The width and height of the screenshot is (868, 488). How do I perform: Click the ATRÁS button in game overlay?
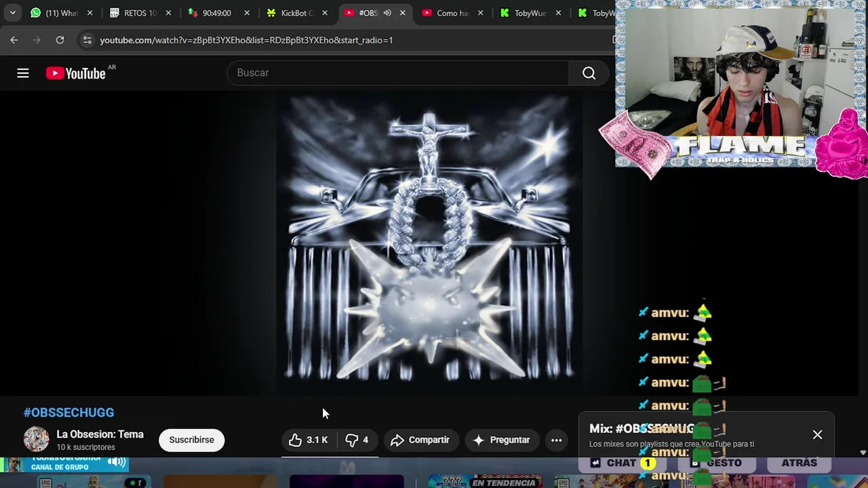click(799, 463)
